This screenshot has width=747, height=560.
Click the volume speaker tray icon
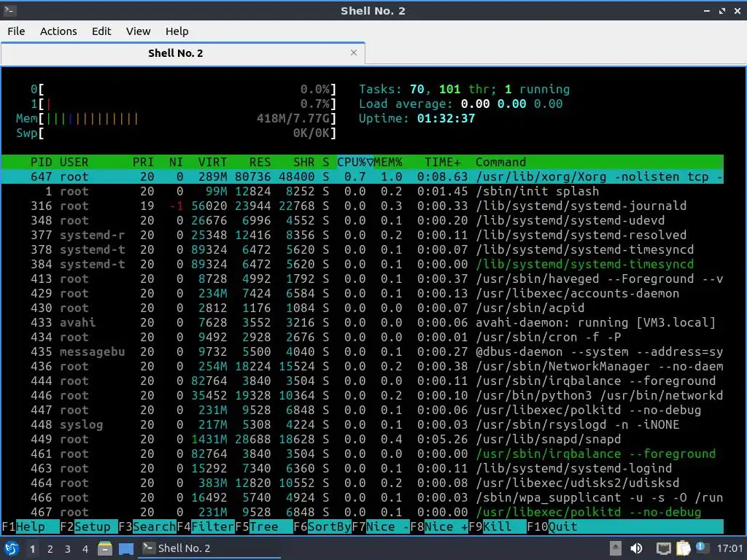(x=636, y=548)
